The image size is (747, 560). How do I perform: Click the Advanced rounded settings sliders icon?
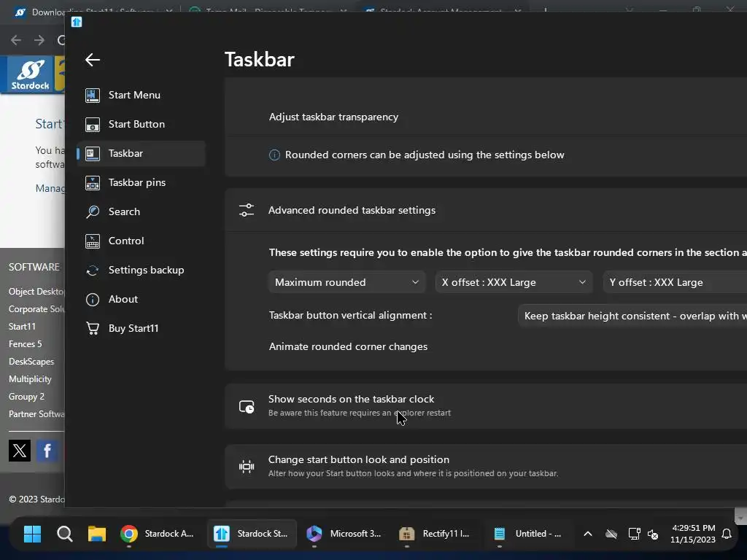pos(247,210)
